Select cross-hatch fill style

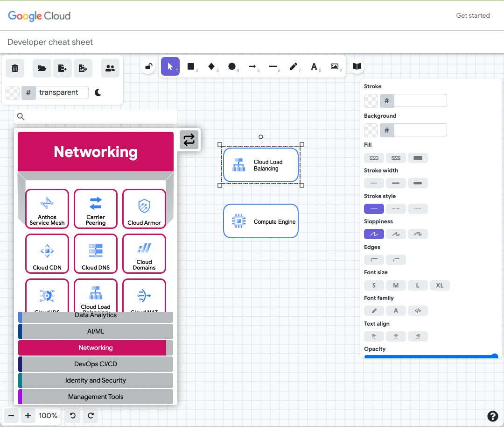tap(396, 158)
